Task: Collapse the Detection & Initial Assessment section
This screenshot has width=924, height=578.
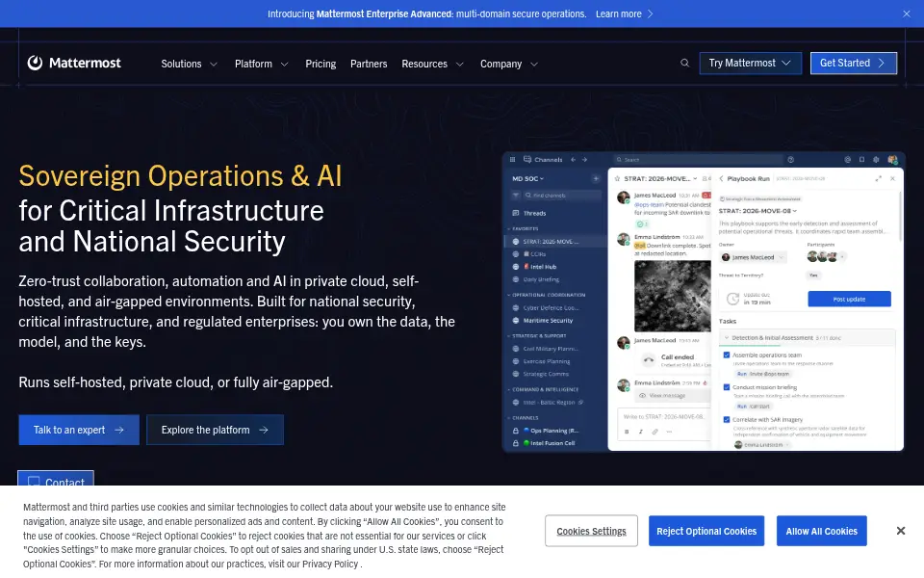Action: pos(728,338)
